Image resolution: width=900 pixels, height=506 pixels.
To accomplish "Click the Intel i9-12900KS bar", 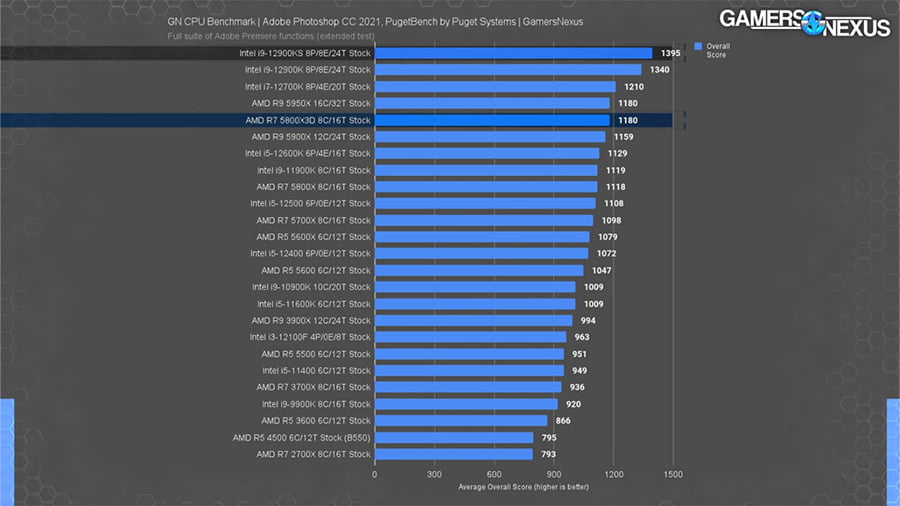I will tap(513, 53).
